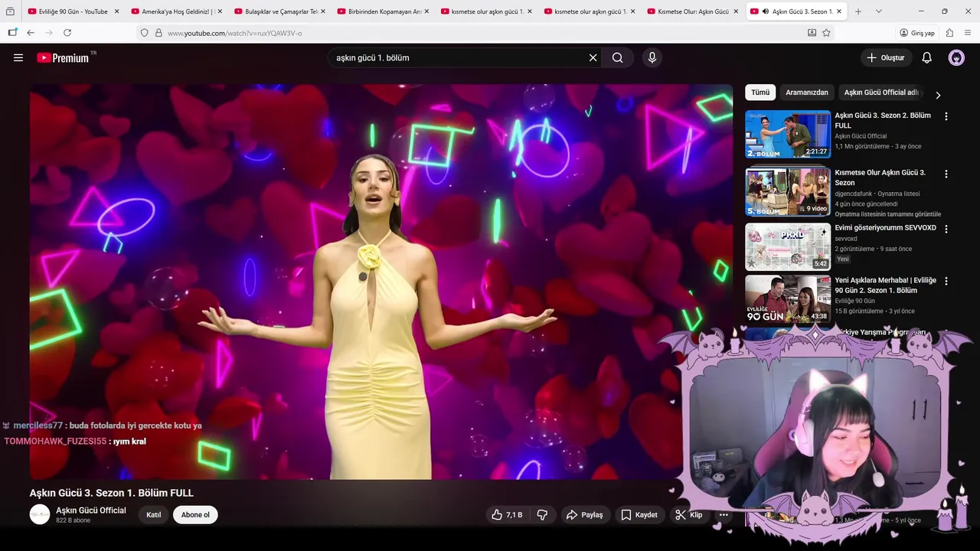Open the Firefox View tab overview icon
This screenshot has width=980, height=551.
point(10,11)
